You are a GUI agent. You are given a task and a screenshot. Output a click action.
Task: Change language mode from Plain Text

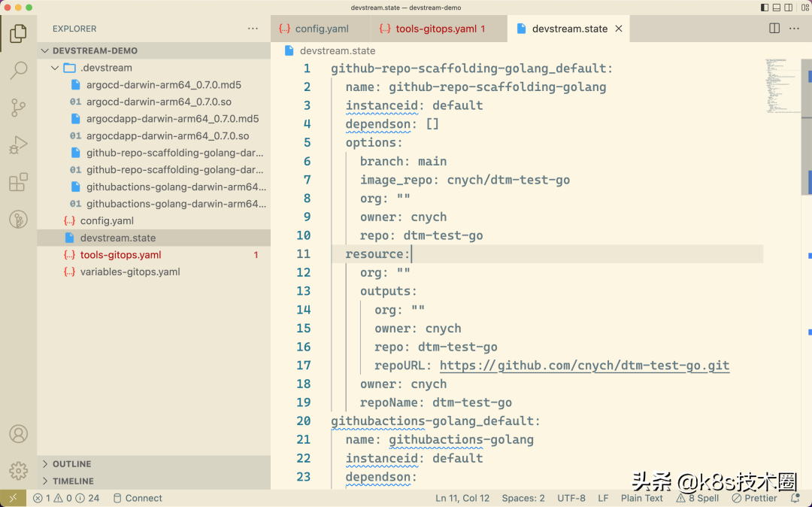[x=641, y=498]
